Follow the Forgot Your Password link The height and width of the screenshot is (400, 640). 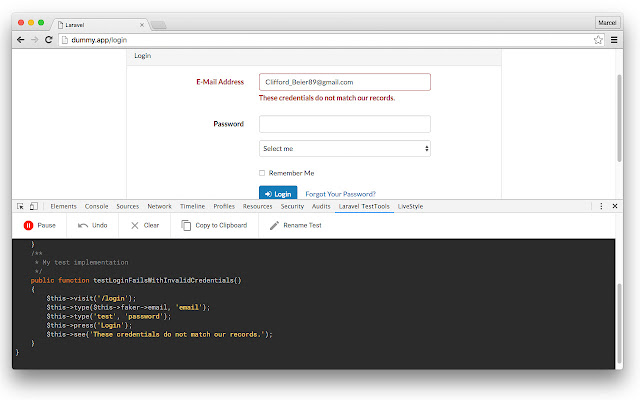[340, 194]
